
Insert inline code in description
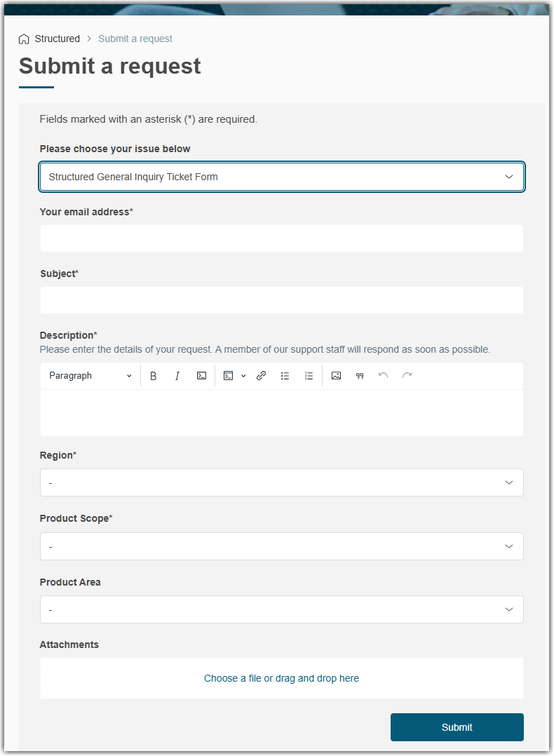201,376
